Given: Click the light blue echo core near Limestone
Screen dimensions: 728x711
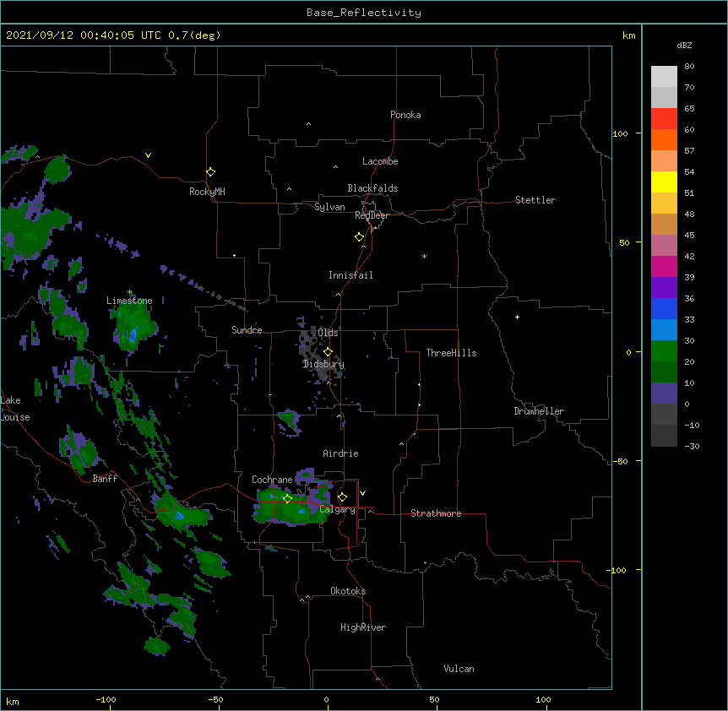Looking at the screenshot, I should pyautogui.click(x=133, y=335).
